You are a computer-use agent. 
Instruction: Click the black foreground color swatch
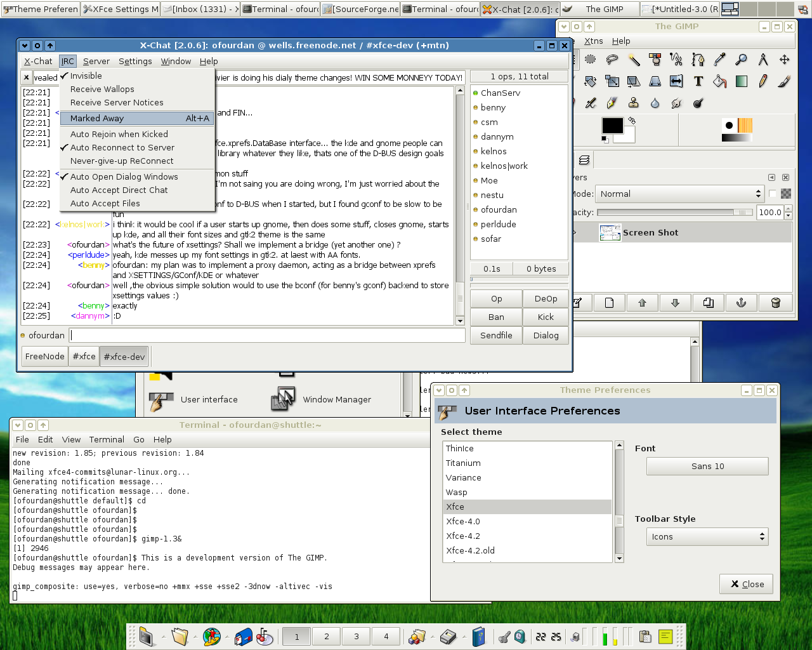(x=612, y=126)
